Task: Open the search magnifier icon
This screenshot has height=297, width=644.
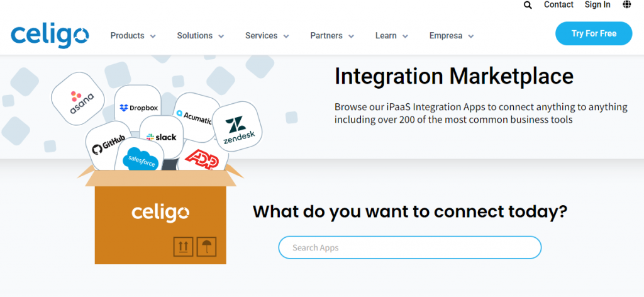Action: [x=528, y=5]
